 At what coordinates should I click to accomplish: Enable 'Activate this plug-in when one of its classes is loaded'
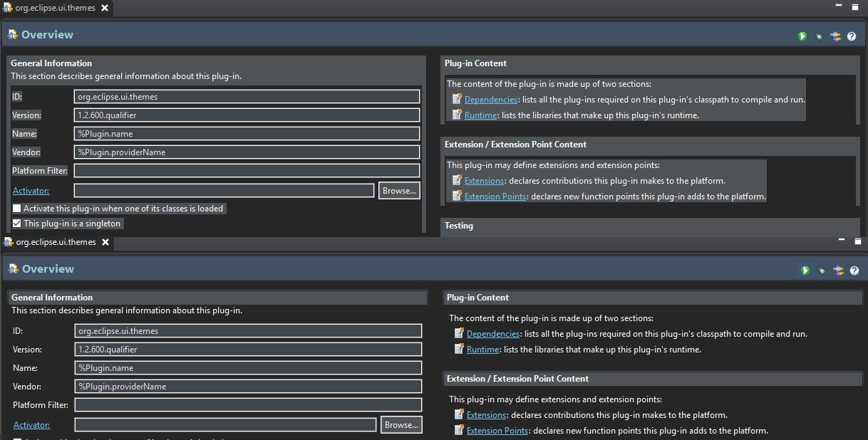click(17, 209)
